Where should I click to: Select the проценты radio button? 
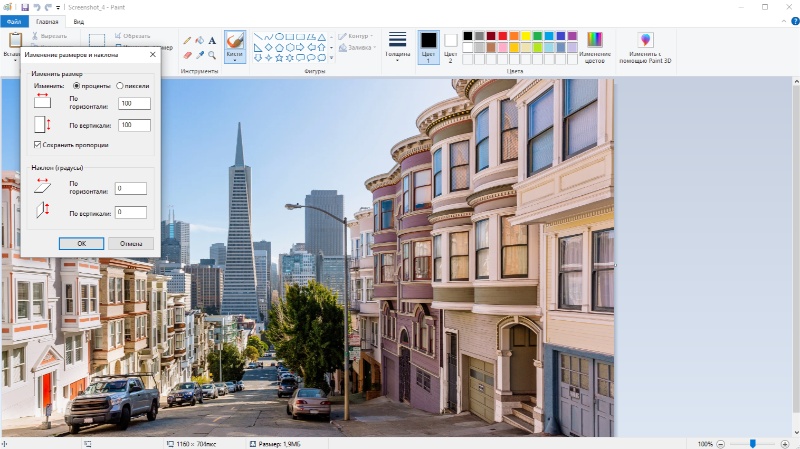point(77,86)
